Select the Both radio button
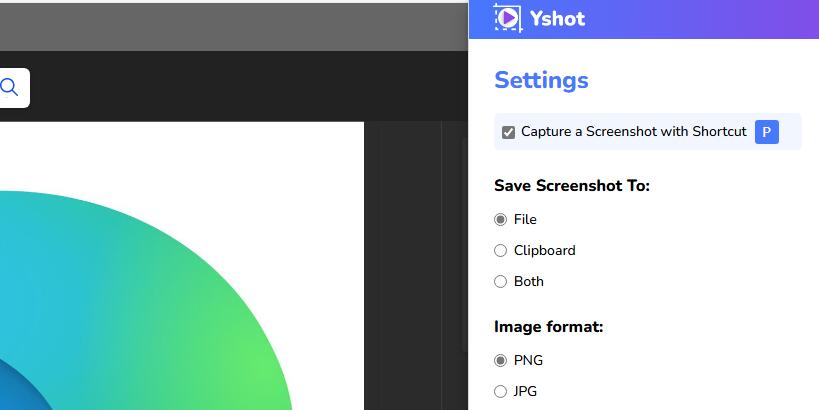 tap(501, 281)
